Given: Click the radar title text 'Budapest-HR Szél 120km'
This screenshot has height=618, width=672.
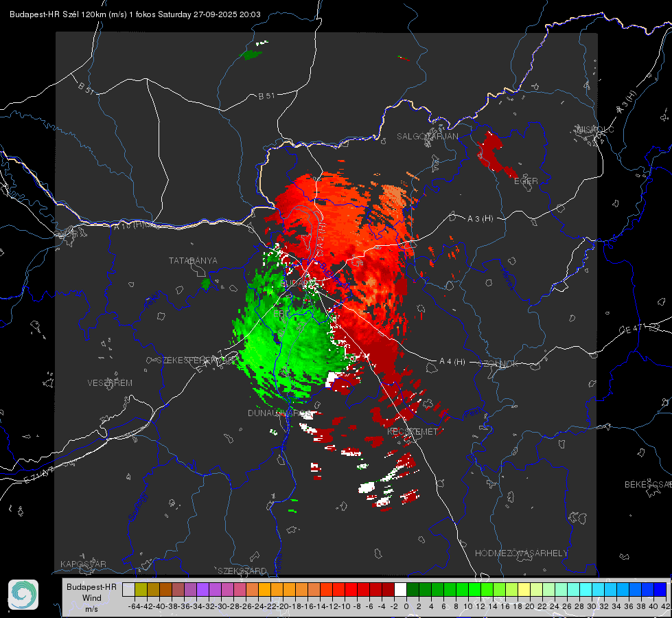Looking at the screenshot, I should tap(58, 14).
